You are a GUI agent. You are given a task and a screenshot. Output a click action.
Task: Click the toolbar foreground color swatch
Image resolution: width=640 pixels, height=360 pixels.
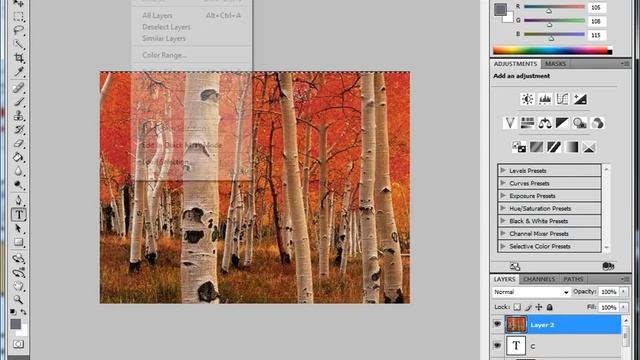point(16,324)
